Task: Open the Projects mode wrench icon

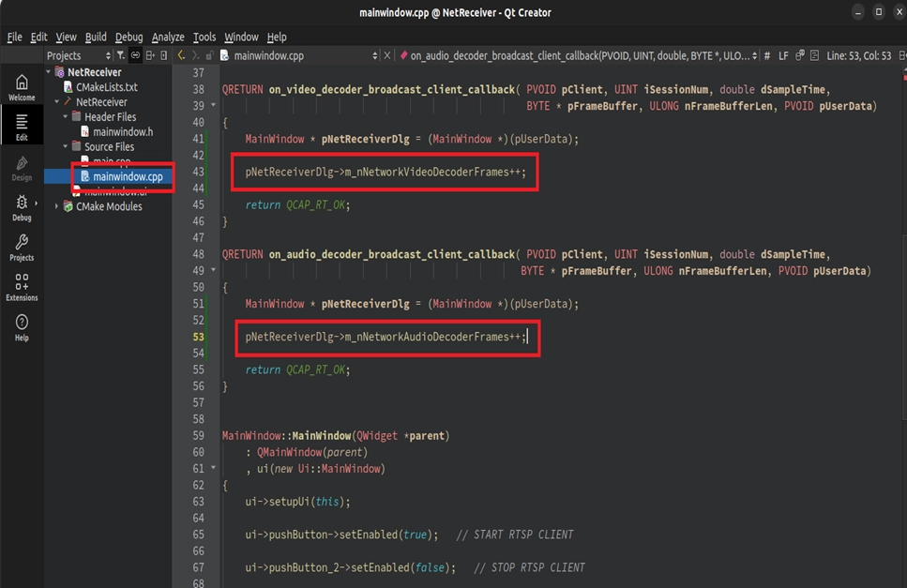Action: tap(22, 248)
